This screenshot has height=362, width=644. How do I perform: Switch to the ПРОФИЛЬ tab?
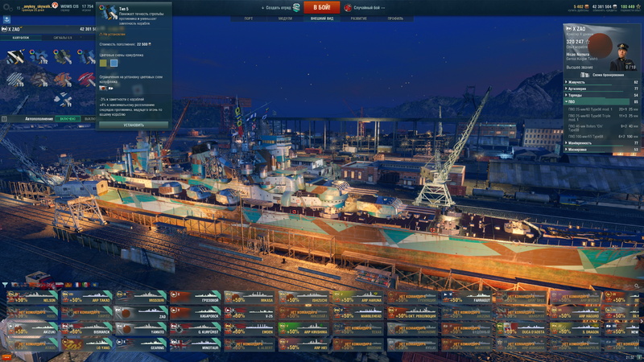395,19
